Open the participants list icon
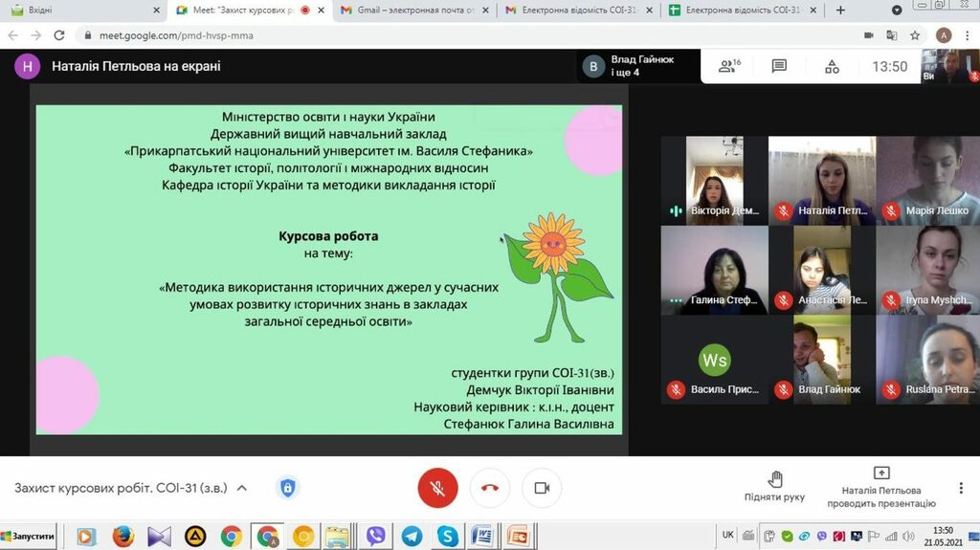 coord(729,66)
